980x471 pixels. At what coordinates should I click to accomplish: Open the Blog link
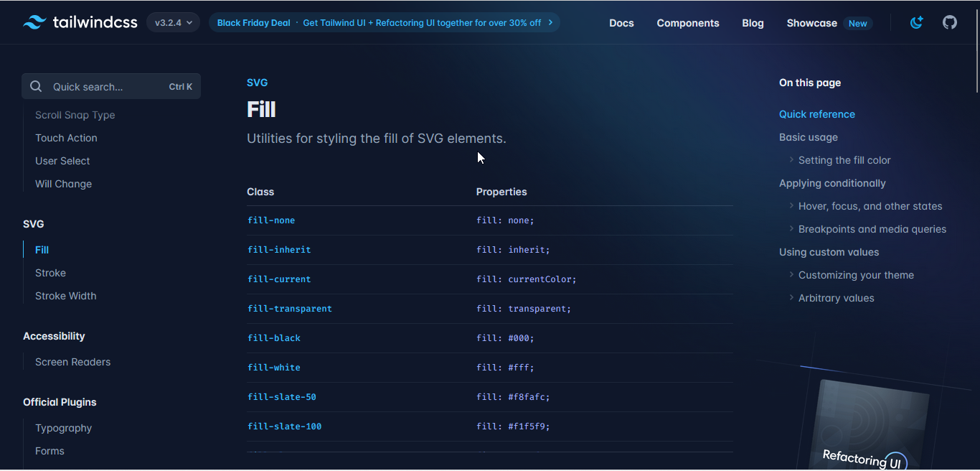pos(753,23)
